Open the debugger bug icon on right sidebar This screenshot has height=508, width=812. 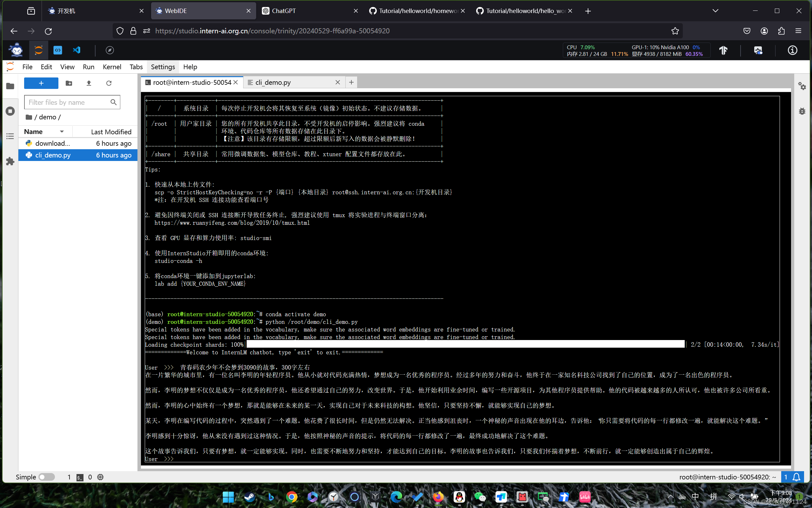pyautogui.click(x=802, y=111)
